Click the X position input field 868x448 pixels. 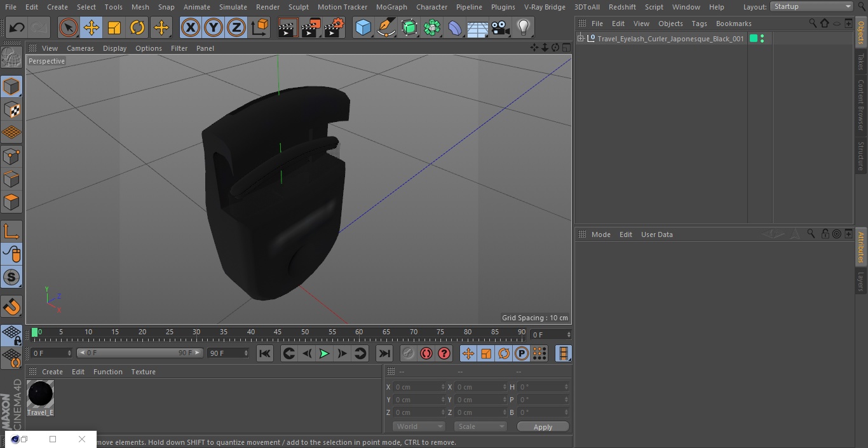click(x=419, y=387)
